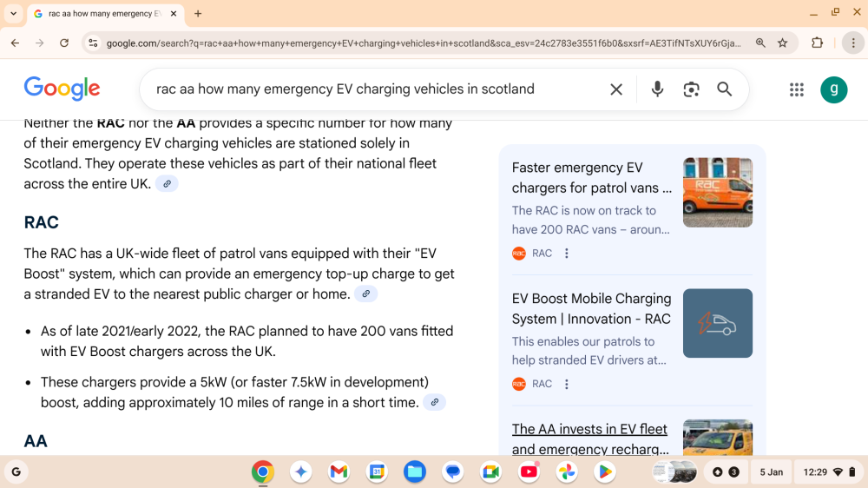The width and height of the screenshot is (868, 488).
Task: Open Google Meet from the shelf
Action: (x=491, y=472)
